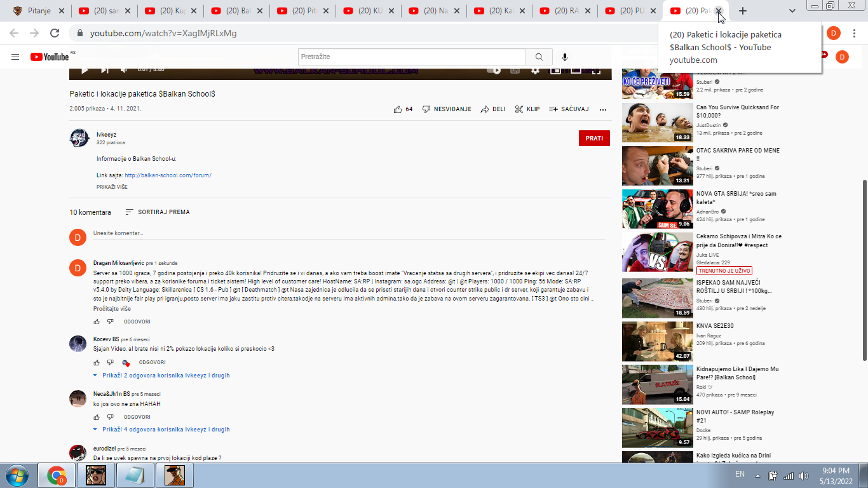This screenshot has height=488, width=868.
Task: Open the more actions ellipsis under the video
Action: pyautogui.click(x=603, y=109)
